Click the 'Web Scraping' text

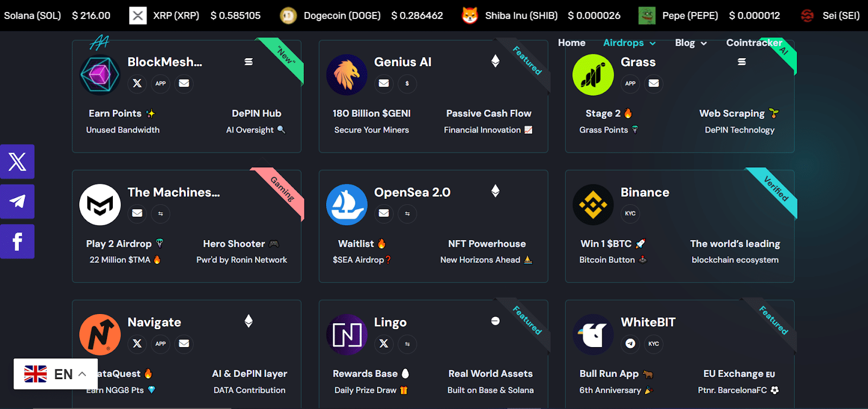tap(732, 114)
